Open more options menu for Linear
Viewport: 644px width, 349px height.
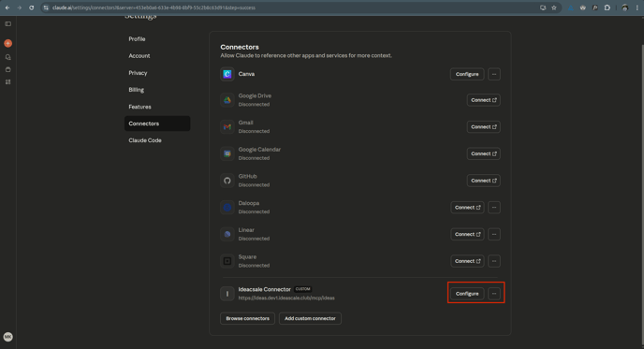point(494,235)
